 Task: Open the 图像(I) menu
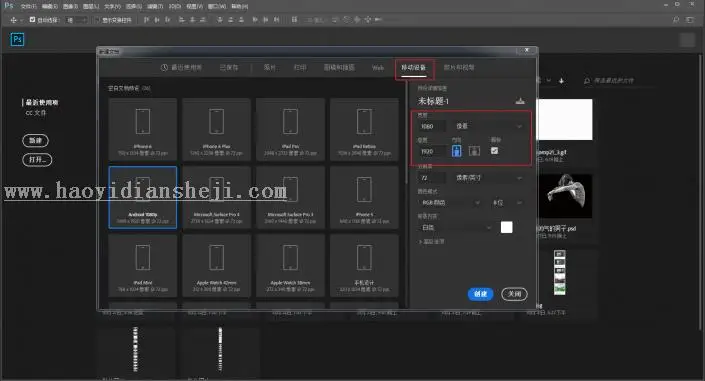point(70,6)
